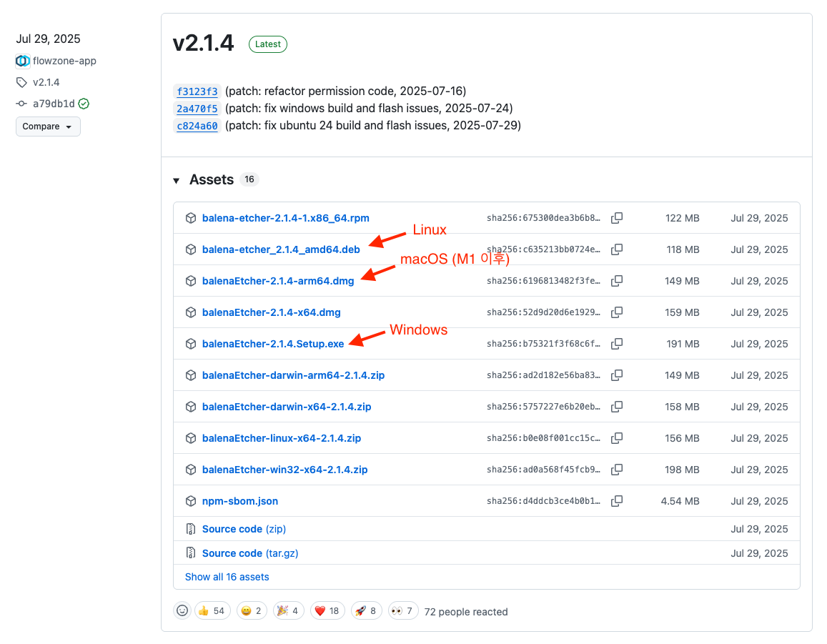
Task: Click the sha256:675300dea3b6b8… hash text
Action: click(543, 218)
